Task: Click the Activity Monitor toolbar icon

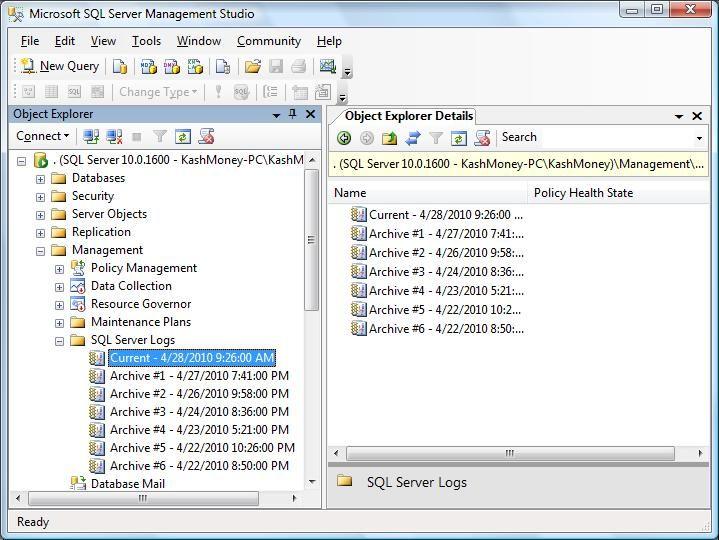Action: [x=328, y=66]
